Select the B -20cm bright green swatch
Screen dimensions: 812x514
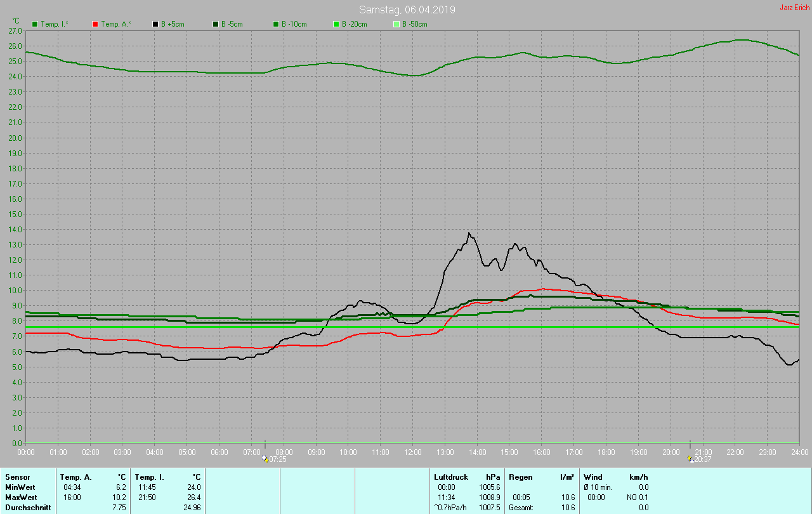tap(336, 24)
